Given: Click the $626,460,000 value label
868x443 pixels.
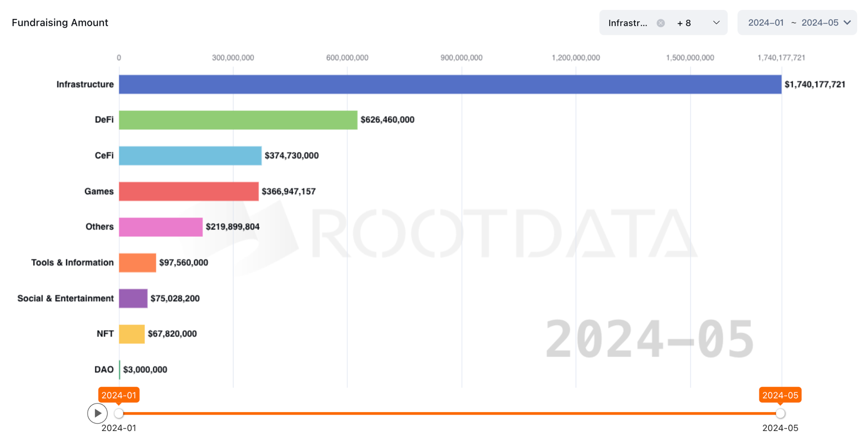Looking at the screenshot, I should click(387, 120).
